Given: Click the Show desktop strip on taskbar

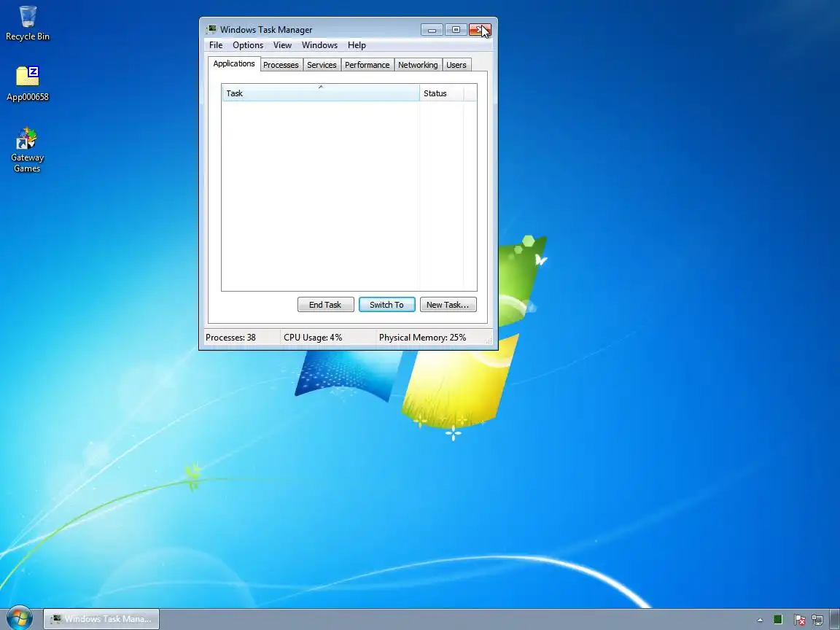Looking at the screenshot, I should 835,619.
